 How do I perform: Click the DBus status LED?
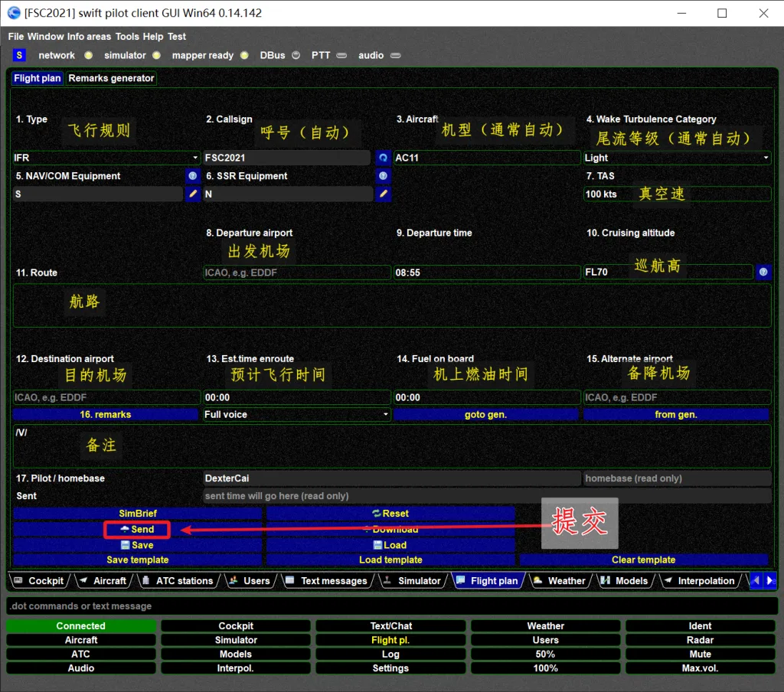(x=296, y=55)
